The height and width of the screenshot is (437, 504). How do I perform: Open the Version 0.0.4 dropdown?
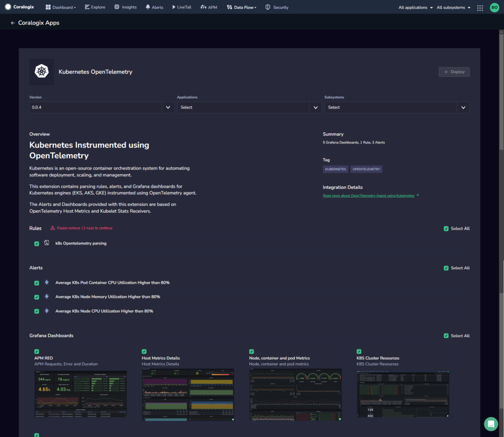[101, 107]
